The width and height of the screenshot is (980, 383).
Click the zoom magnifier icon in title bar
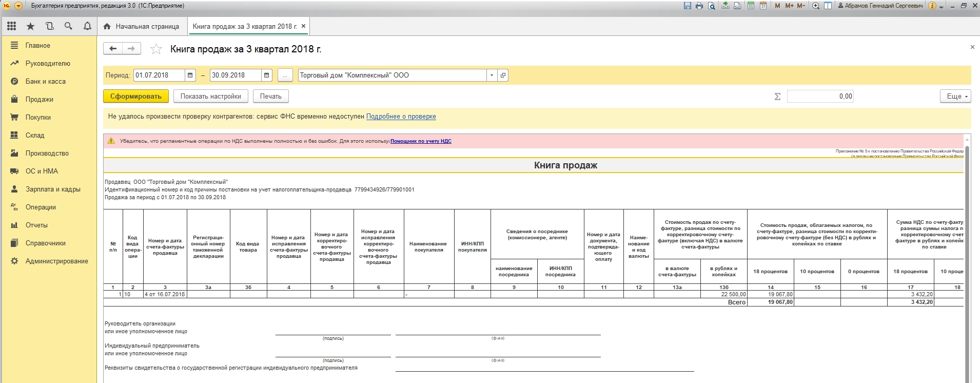tap(815, 6)
